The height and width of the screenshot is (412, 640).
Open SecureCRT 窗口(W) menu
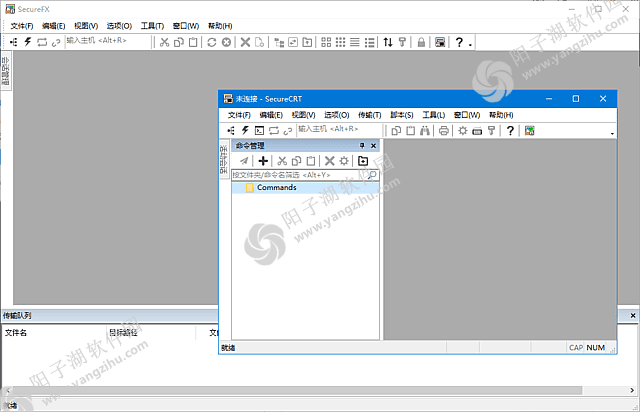[x=467, y=115]
